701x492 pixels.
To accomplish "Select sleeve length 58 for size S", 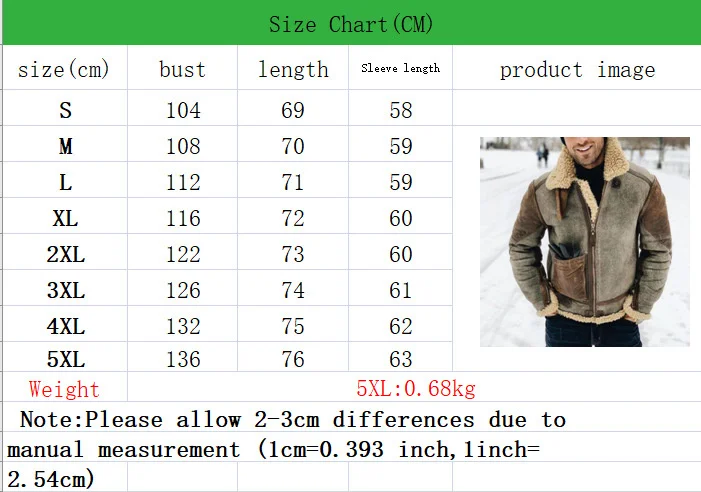I will (401, 108).
